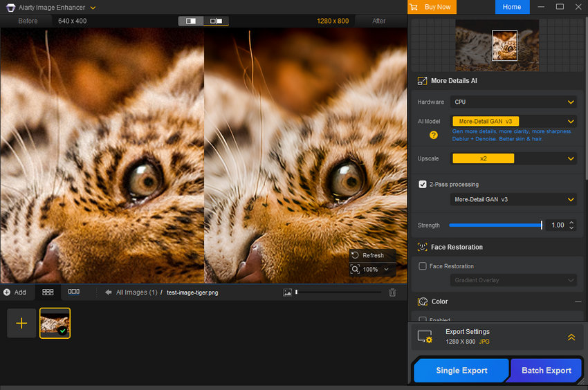Click the Batch Export button
Screen dimensions: 588x390
pyautogui.click(x=546, y=371)
